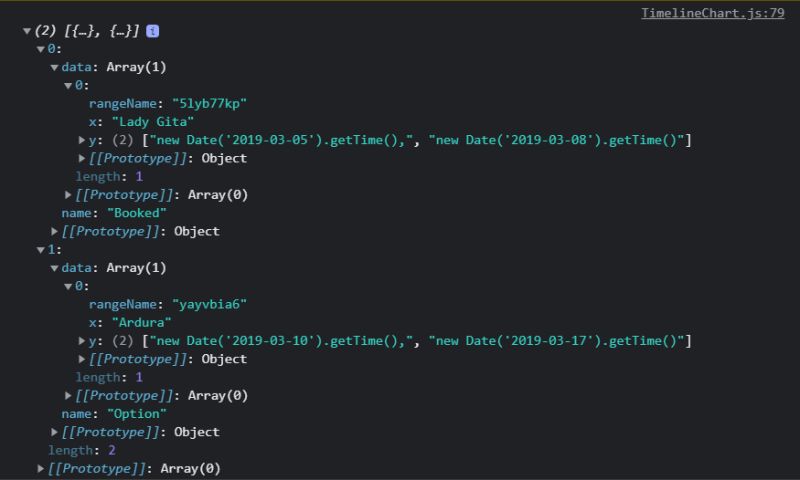Expand [[Prototype]]: Object under Ardura
Image resolution: width=800 pixels, height=480 pixels.
(x=82, y=359)
